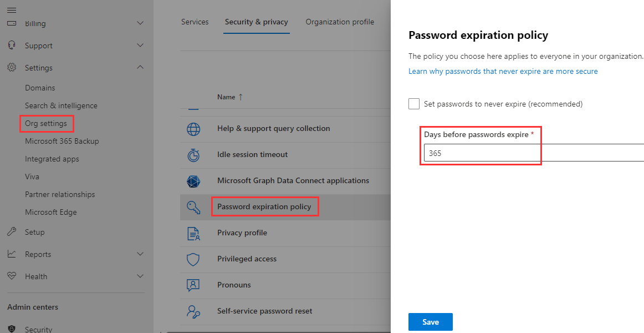Select the Privileged access shield icon

(193, 259)
